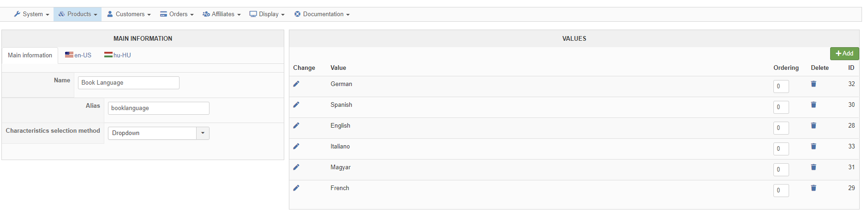This screenshot has width=868, height=216.
Task: Delete the English value using trash icon
Action: 814,125
